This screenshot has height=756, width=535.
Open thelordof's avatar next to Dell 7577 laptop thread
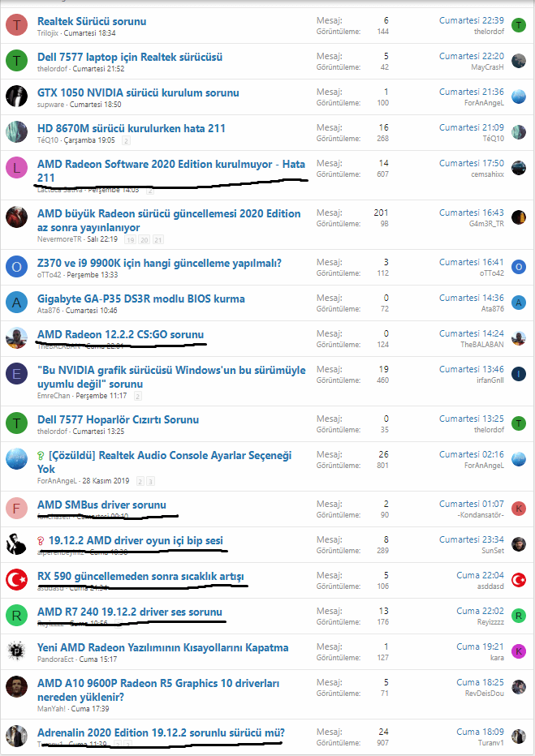pos(16,60)
